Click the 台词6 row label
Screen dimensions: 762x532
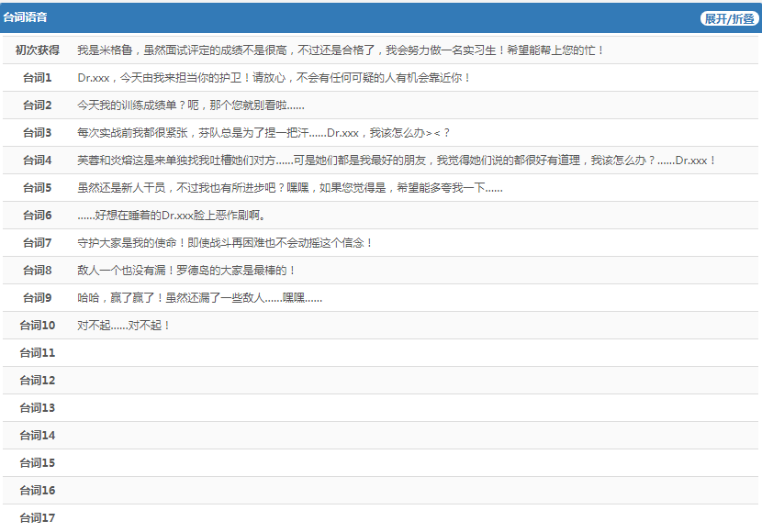tap(38, 216)
